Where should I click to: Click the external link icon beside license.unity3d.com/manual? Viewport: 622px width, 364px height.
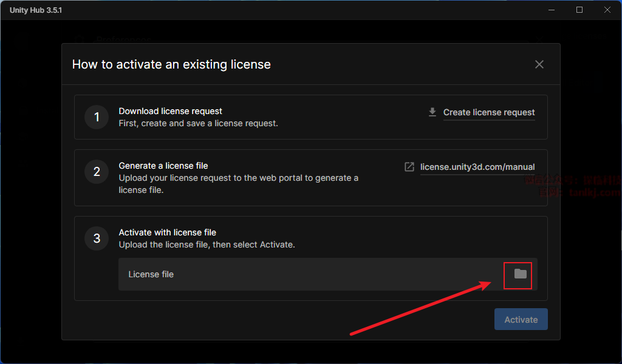click(409, 167)
